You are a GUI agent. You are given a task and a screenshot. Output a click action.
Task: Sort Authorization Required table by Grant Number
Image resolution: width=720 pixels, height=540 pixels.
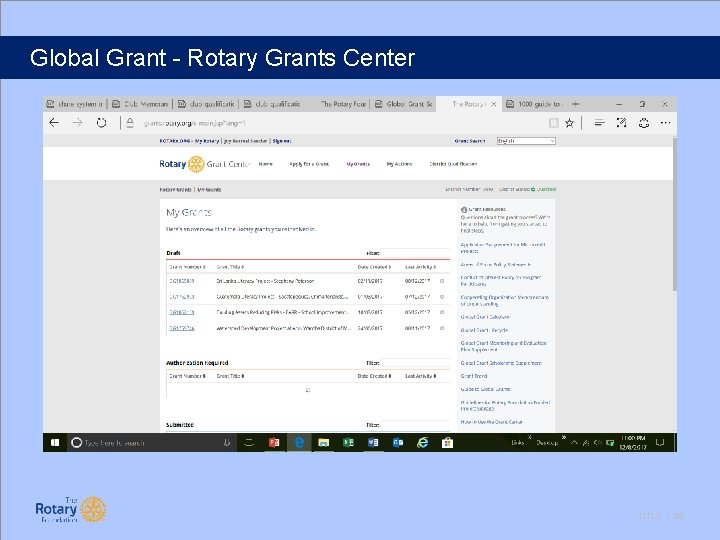[187, 376]
